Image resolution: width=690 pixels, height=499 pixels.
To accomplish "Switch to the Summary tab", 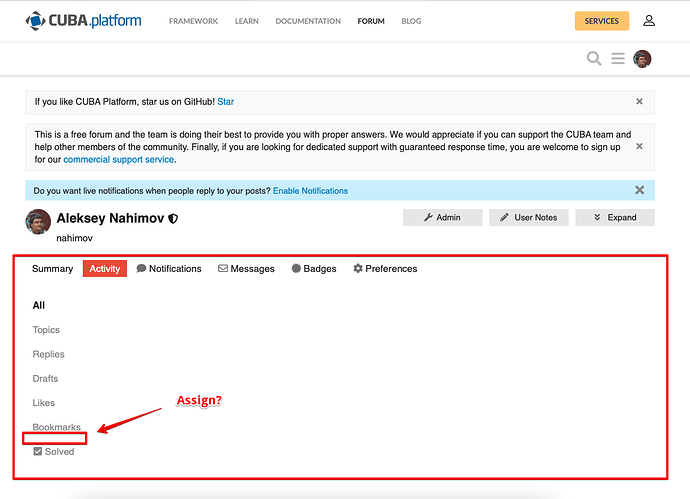I will tap(52, 269).
